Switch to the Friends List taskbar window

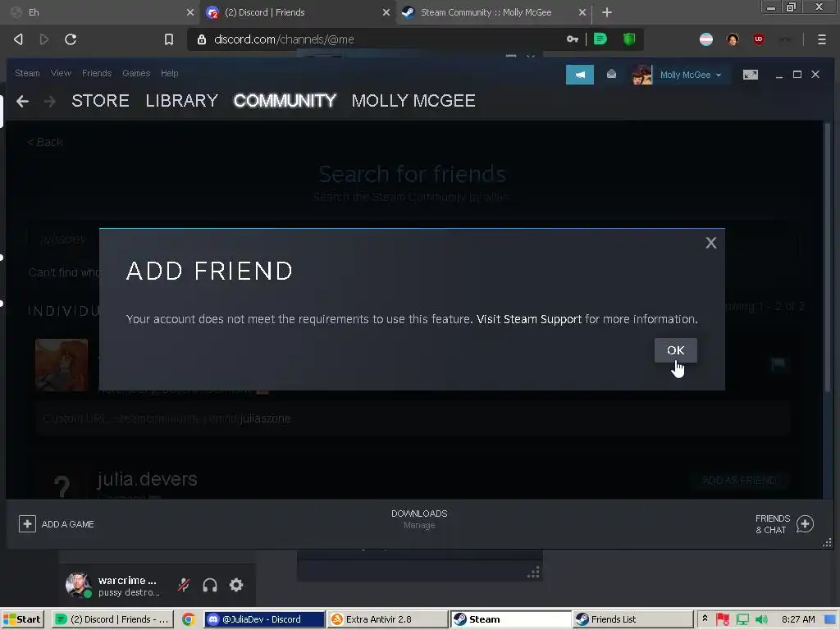click(x=632, y=619)
